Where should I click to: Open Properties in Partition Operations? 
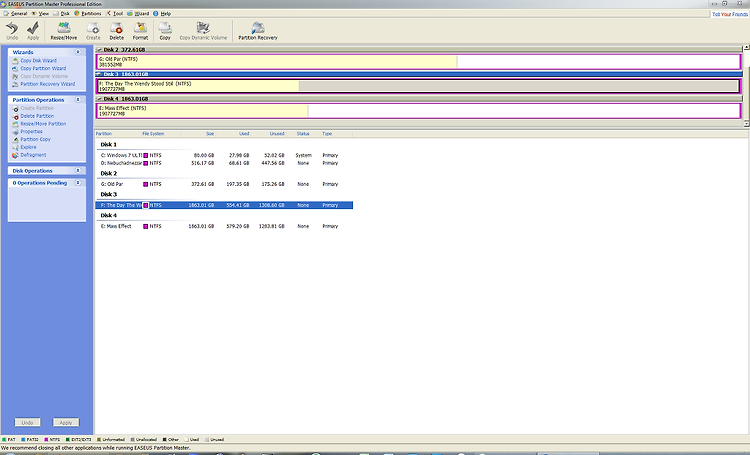click(x=31, y=131)
